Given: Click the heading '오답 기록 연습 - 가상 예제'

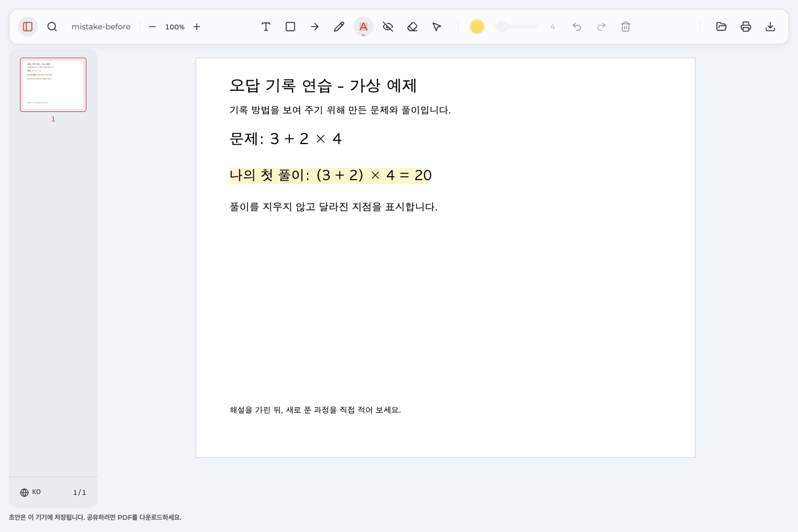Looking at the screenshot, I should click(x=323, y=85).
